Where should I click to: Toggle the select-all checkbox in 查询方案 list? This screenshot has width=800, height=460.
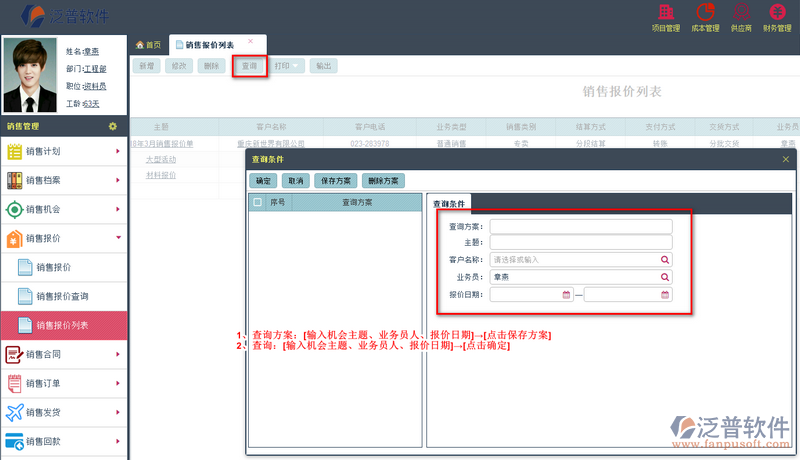click(x=258, y=202)
